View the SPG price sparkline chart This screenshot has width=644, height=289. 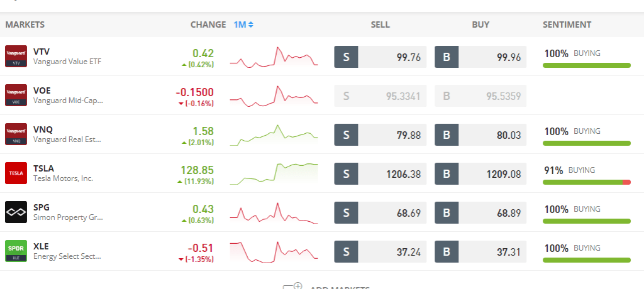[x=274, y=212]
